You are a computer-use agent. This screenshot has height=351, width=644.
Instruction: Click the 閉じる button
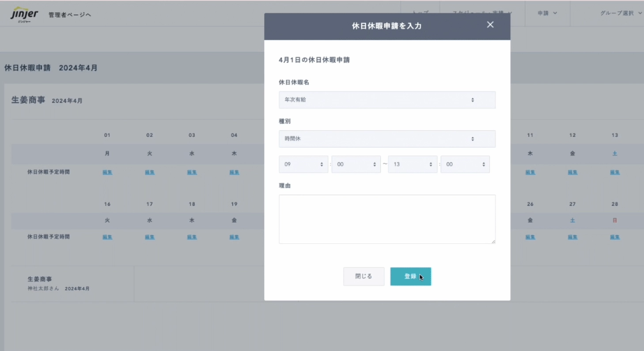pos(364,276)
